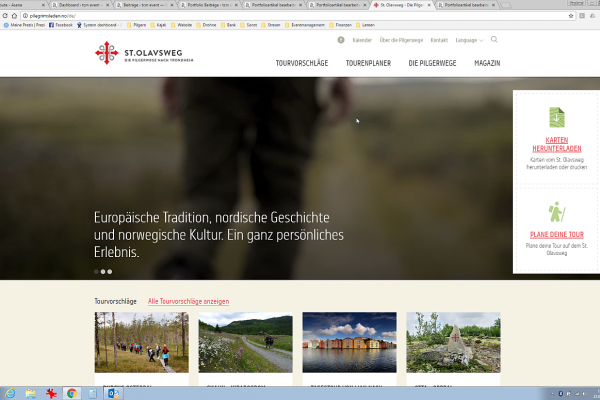
Task: Select the first carousel slide dot
Action: click(x=96, y=272)
